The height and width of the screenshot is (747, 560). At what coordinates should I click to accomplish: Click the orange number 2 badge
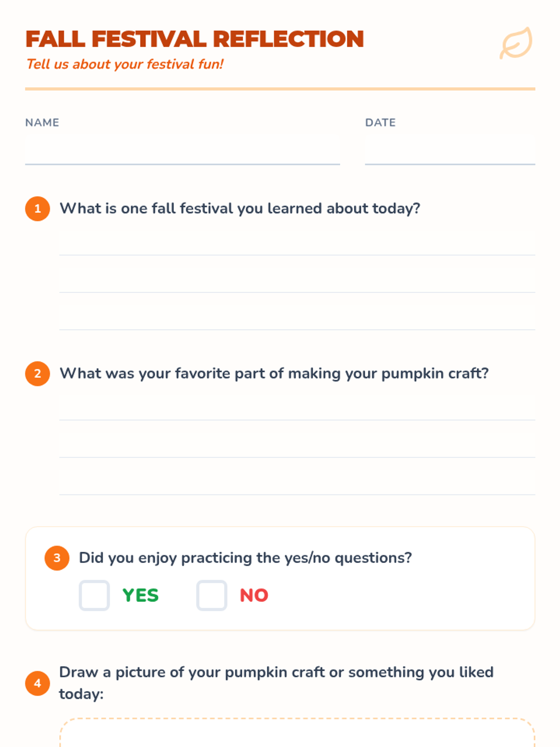coord(38,373)
